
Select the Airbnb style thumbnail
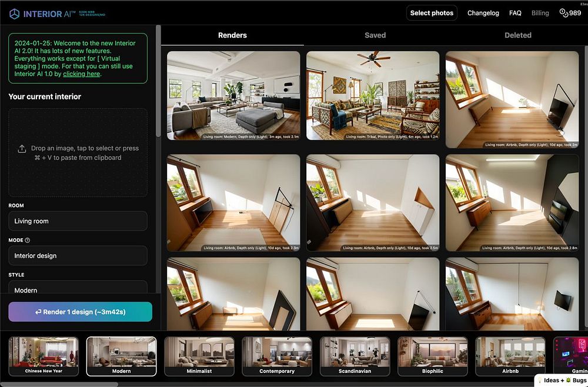(x=510, y=356)
